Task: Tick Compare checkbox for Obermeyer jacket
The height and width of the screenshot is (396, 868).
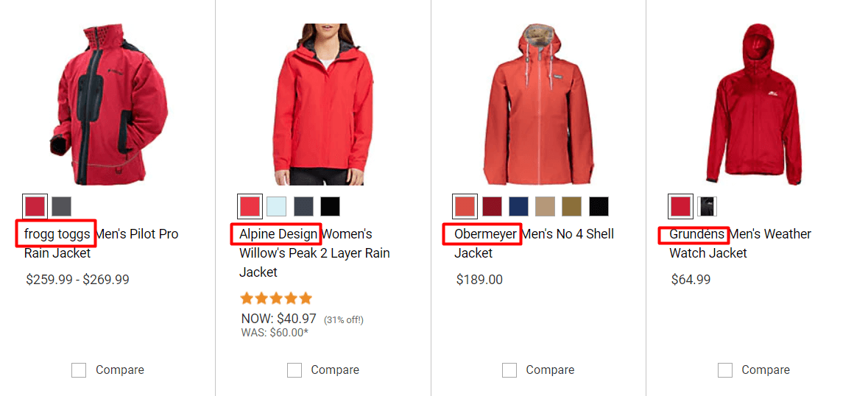Action: click(509, 370)
